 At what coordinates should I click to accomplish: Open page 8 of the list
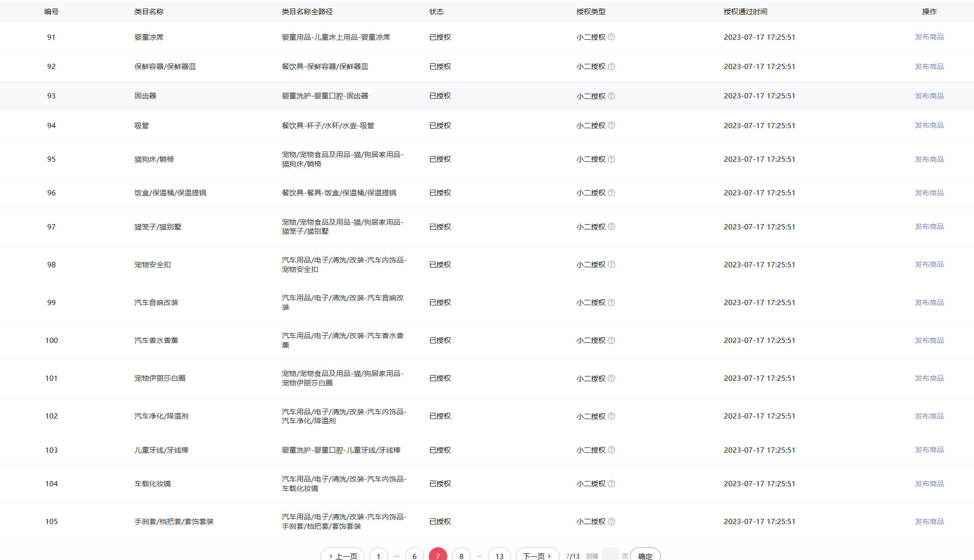[x=461, y=556]
